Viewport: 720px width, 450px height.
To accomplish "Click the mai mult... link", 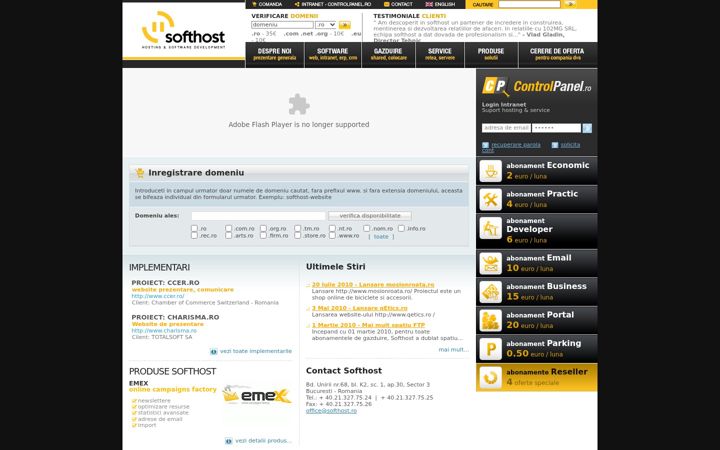I will [453, 350].
